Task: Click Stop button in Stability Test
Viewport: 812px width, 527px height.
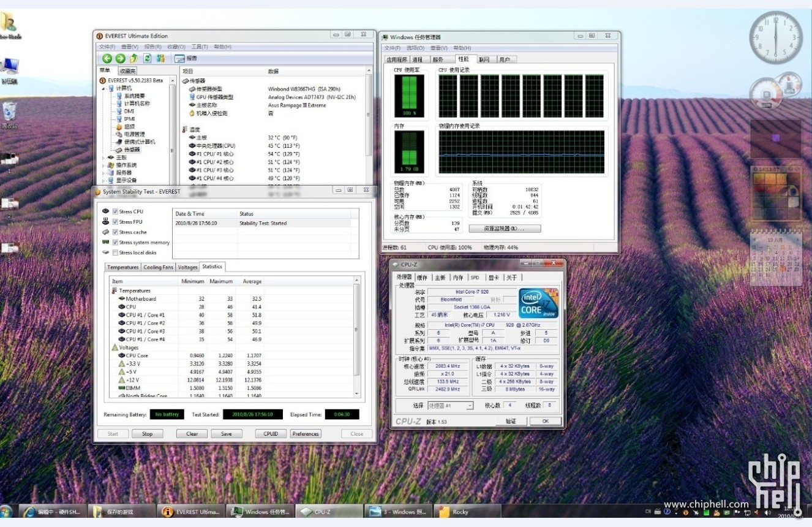Action: pyautogui.click(x=148, y=434)
